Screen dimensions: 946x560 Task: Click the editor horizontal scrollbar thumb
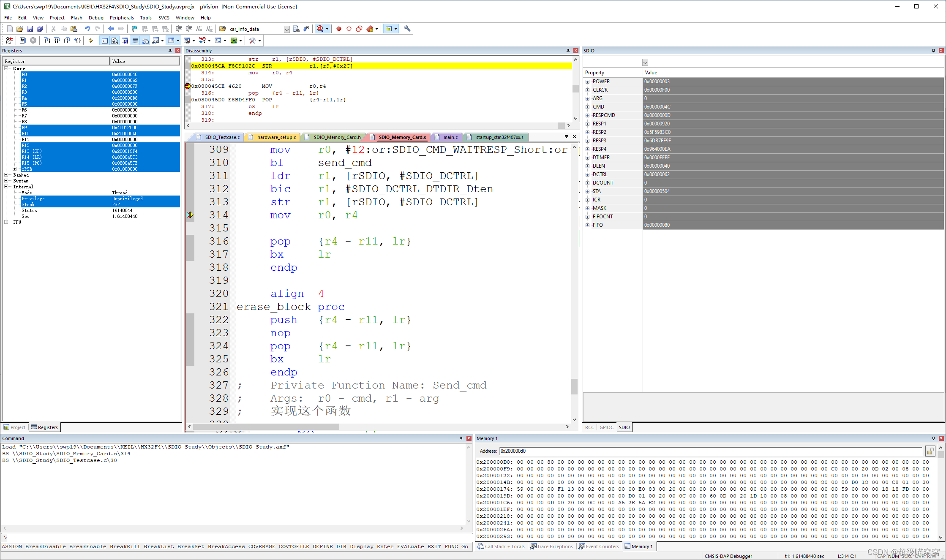[266, 427]
